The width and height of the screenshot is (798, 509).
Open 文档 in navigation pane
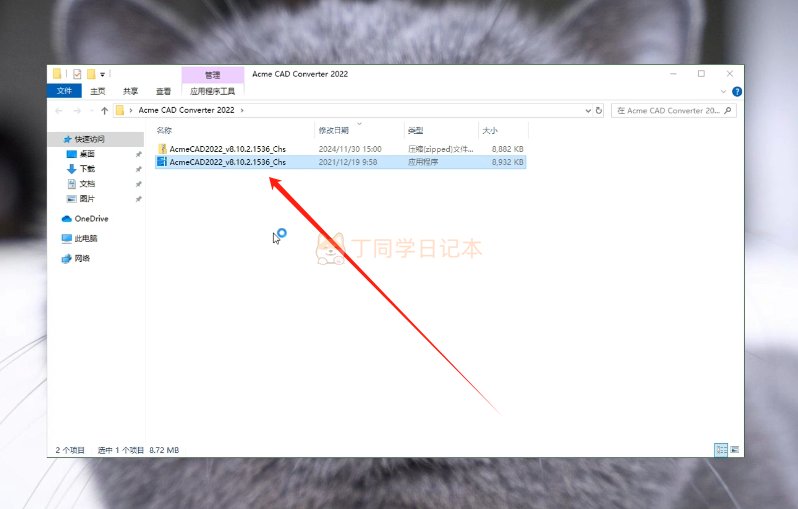click(x=87, y=184)
